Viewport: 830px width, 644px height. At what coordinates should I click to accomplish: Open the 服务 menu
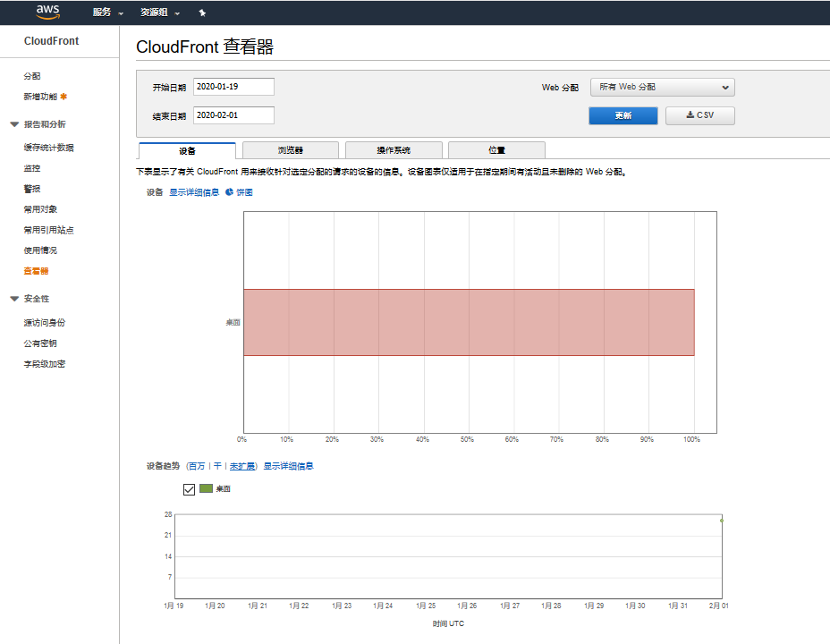(107, 13)
